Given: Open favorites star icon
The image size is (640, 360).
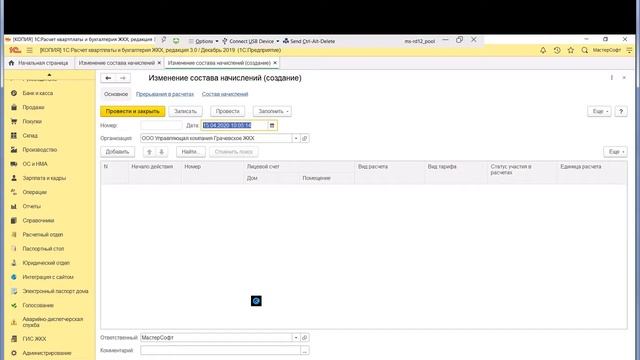Looking at the screenshot, I should pyautogui.click(x=571, y=50).
